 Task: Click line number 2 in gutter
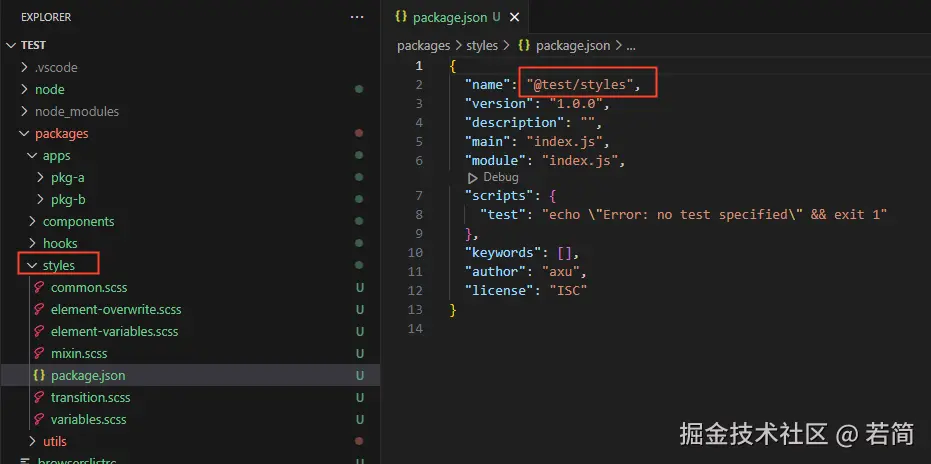(419, 85)
